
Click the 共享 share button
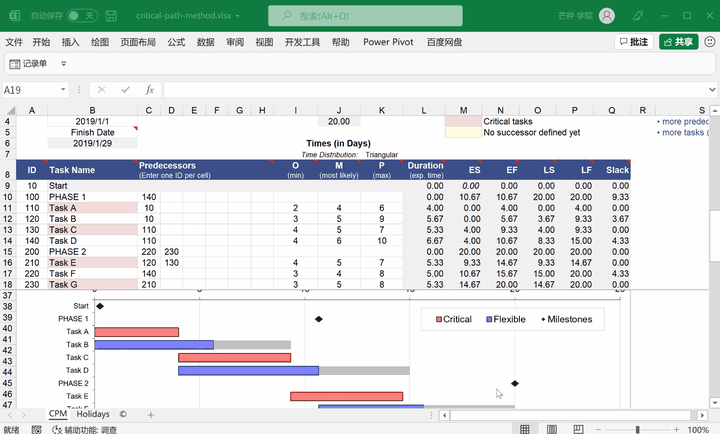[678, 42]
